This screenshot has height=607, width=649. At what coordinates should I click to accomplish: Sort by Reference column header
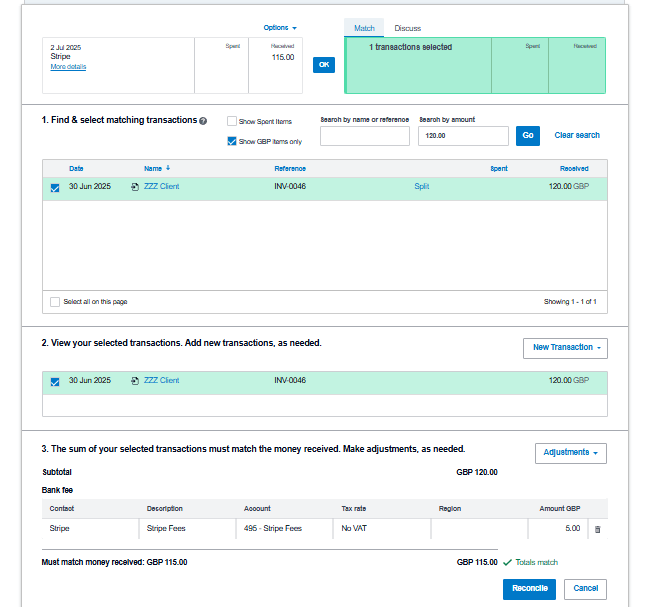point(290,168)
